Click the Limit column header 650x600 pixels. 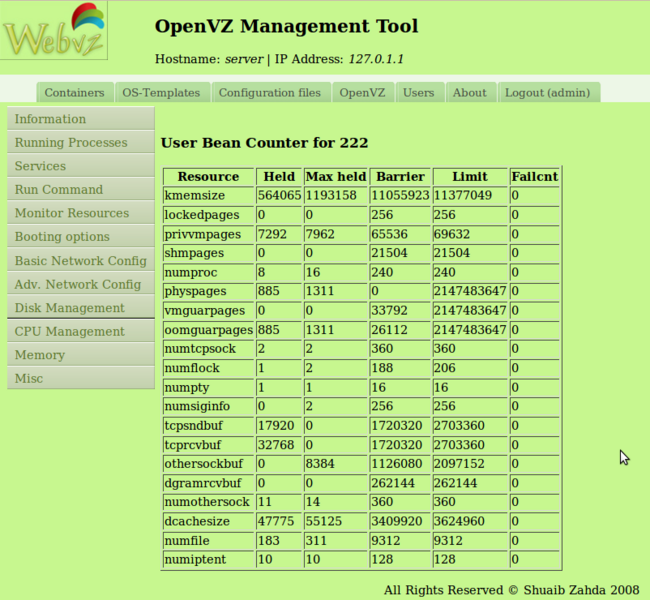point(470,177)
